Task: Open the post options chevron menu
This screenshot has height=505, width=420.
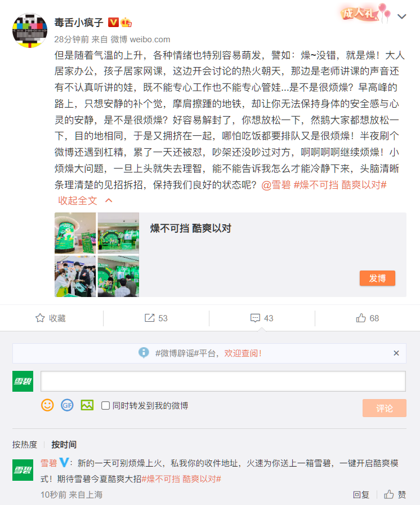Action: pyautogui.click(x=401, y=16)
